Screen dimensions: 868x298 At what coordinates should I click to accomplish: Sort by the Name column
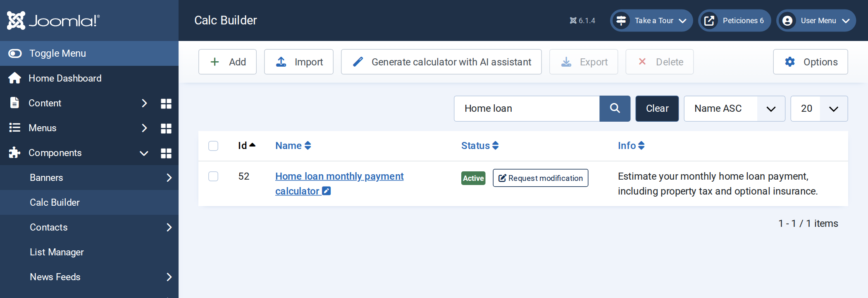point(293,146)
